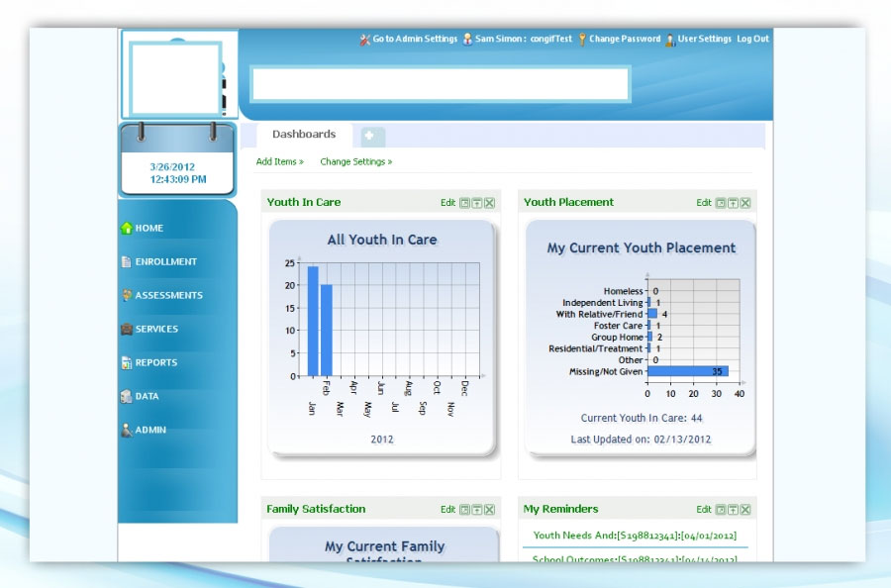Screen dimensions: 891x588
Task: Click the Foster Care label in placement chart
Action: pyautogui.click(x=618, y=326)
